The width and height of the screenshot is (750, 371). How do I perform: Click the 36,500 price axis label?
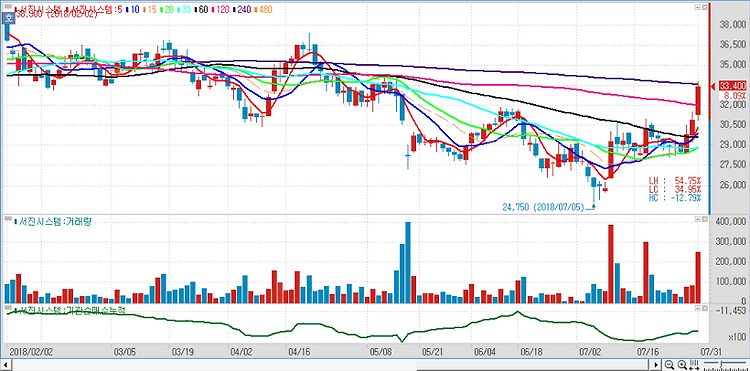tap(732, 44)
